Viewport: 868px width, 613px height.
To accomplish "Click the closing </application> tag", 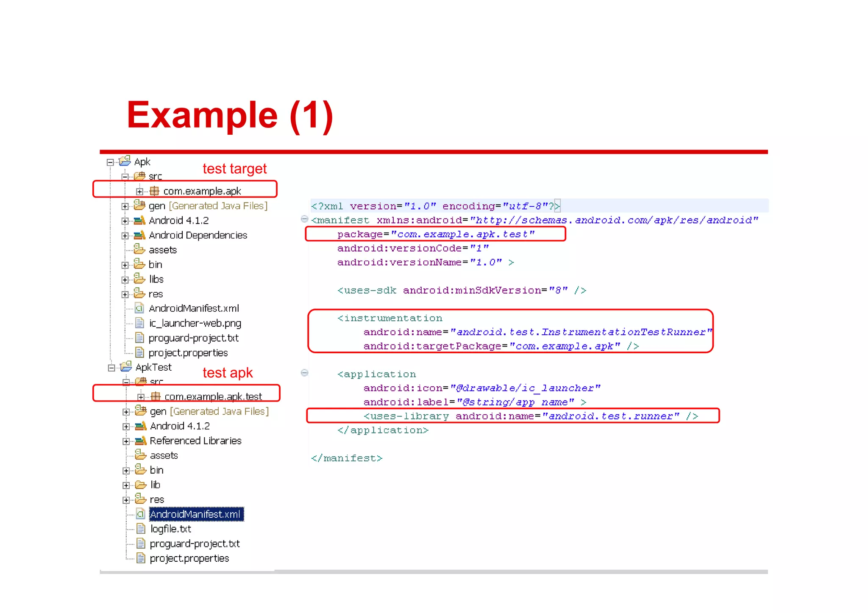I will point(383,430).
